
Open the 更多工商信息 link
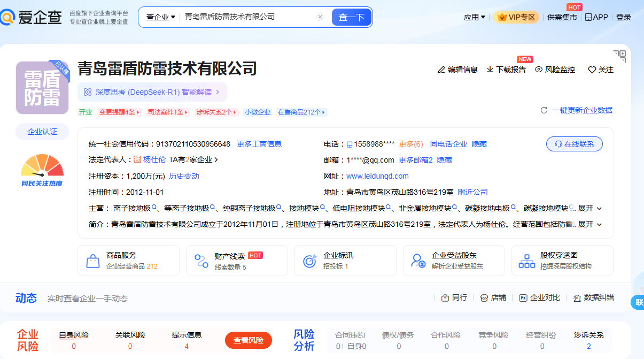259,144
